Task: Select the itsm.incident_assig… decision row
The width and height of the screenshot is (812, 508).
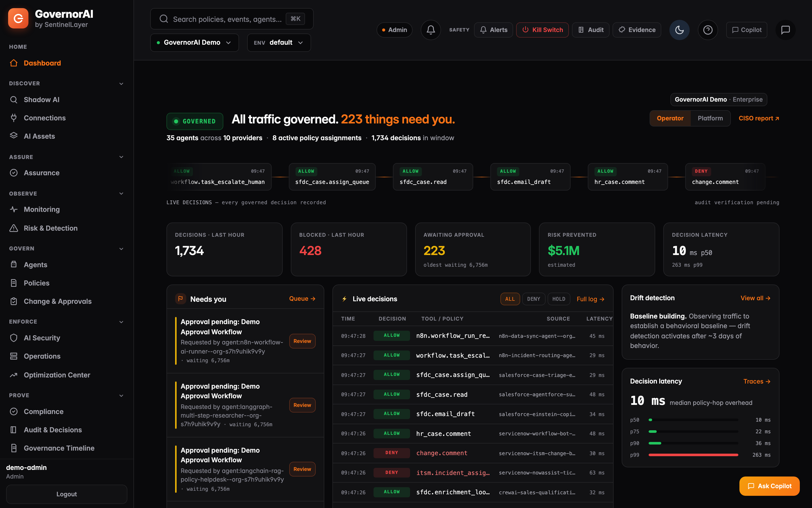Action: [472, 473]
